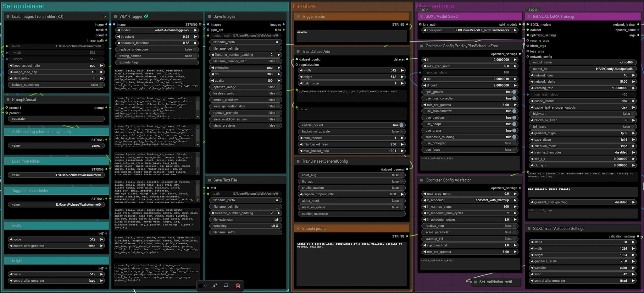
Task: Click the exclude_tags field in WD14 Tagger
Action: (x=157, y=62)
